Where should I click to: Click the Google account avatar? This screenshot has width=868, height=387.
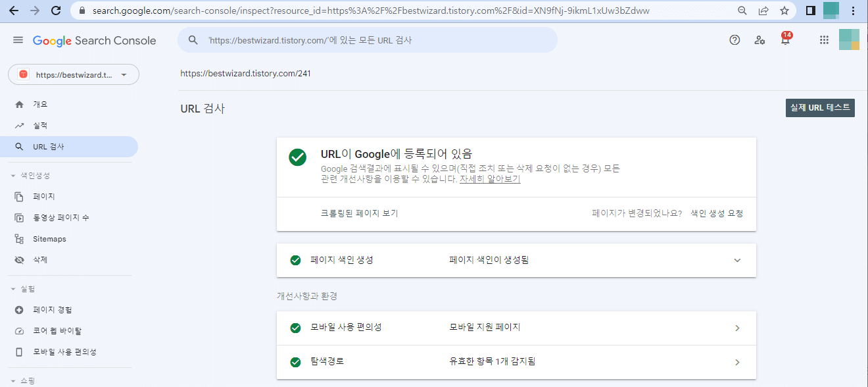850,40
